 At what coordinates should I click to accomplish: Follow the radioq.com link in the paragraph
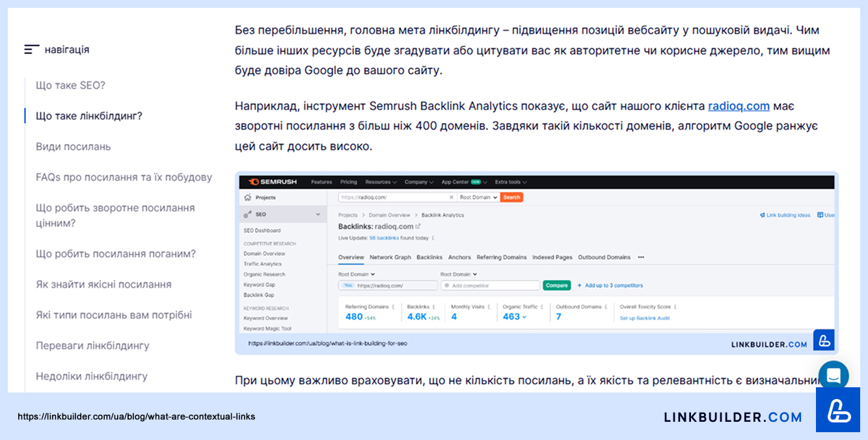[x=739, y=106]
